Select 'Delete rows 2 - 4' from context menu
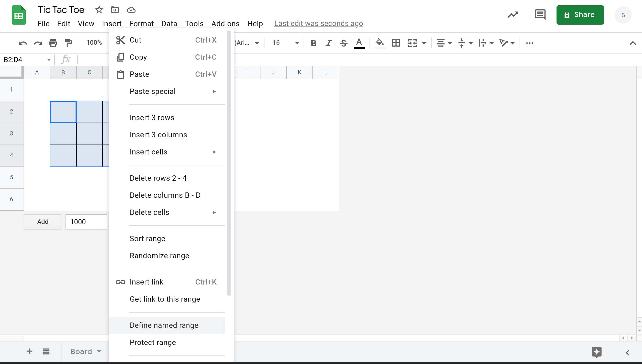 [x=158, y=178]
